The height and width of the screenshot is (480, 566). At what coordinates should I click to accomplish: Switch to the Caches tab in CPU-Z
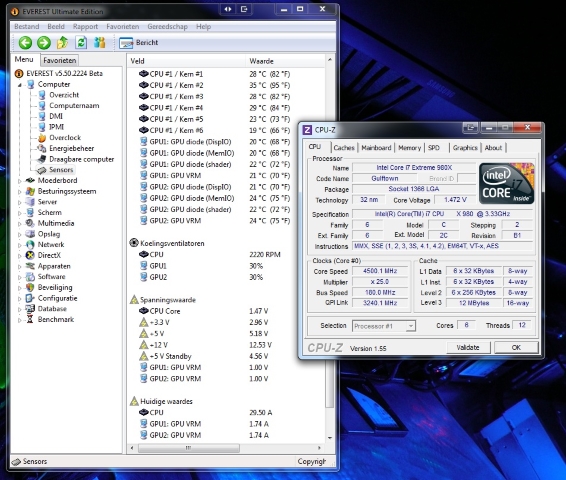344,148
